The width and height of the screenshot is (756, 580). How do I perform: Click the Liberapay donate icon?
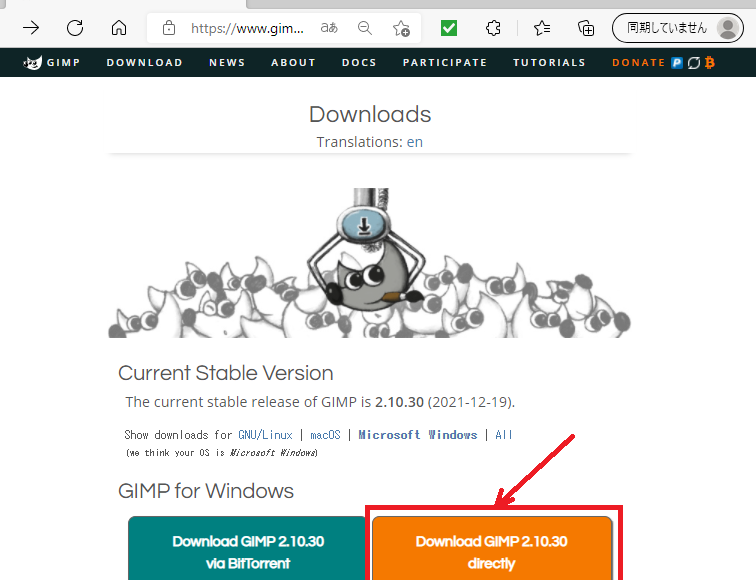point(694,63)
